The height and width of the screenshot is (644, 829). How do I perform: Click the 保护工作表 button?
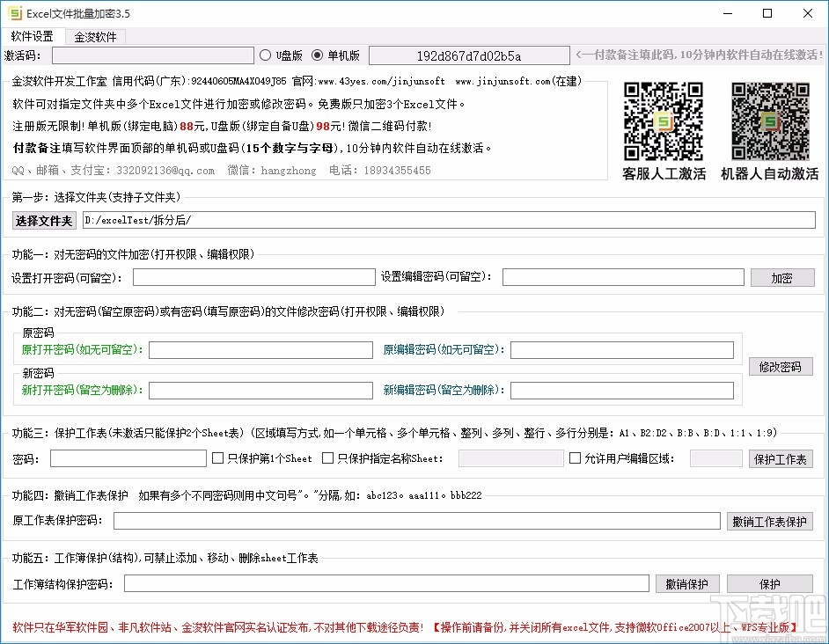pos(781,457)
